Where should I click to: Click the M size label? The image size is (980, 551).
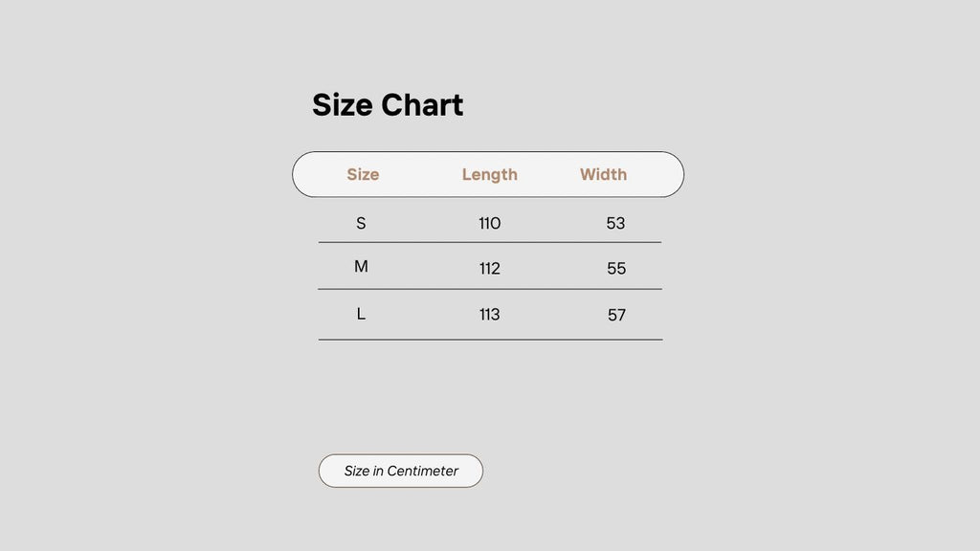pos(361,267)
